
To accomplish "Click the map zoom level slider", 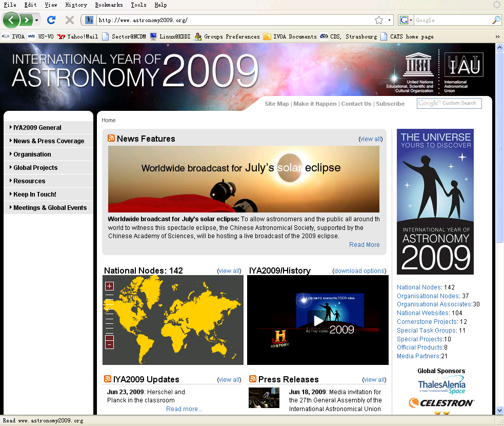I will tap(109, 313).
